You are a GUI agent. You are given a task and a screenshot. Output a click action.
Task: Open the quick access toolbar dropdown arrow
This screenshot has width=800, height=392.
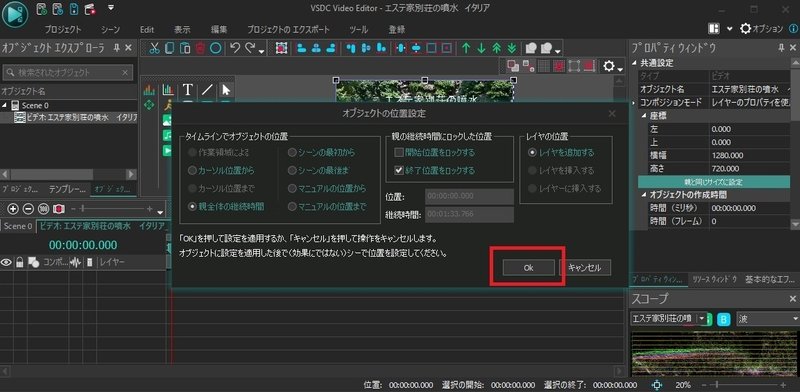coord(111,8)
